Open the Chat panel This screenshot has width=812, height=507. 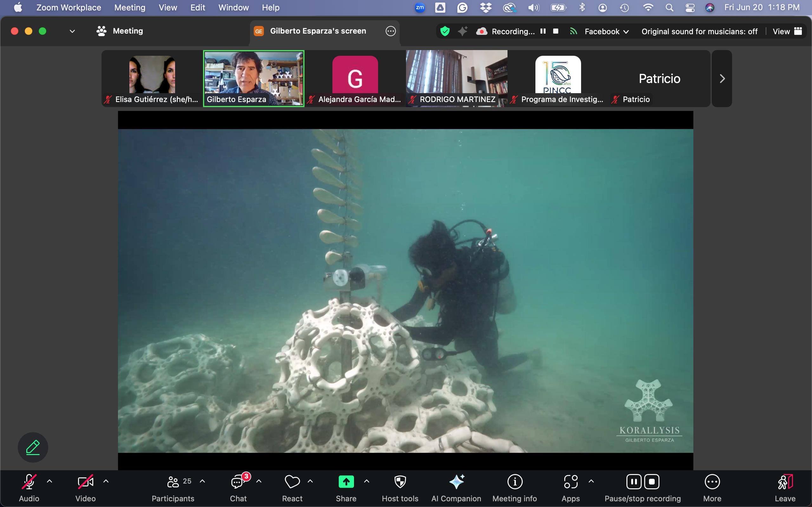point(238,482)
